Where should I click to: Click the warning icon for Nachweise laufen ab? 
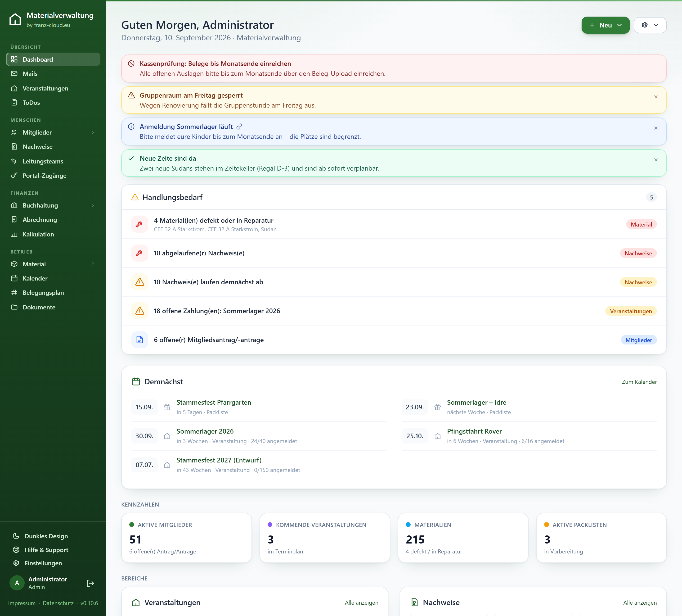point(139,282)
